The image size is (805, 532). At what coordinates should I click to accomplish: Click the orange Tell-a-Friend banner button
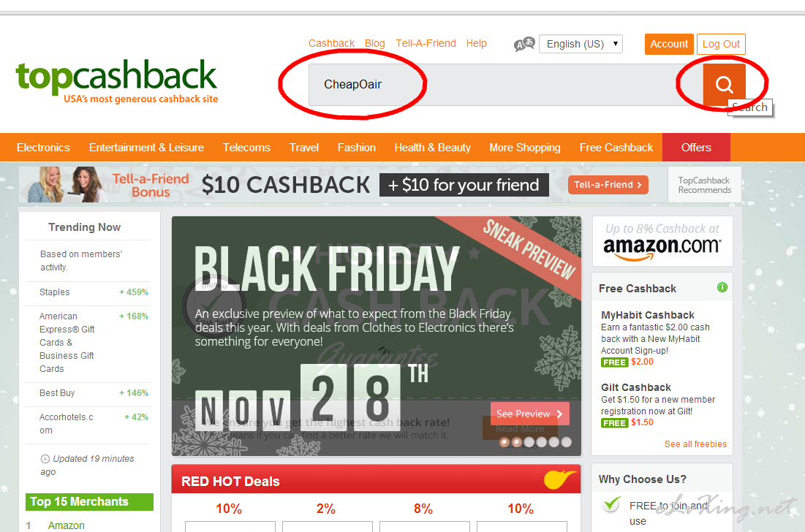pyautogui.click(x=608, y=185)
